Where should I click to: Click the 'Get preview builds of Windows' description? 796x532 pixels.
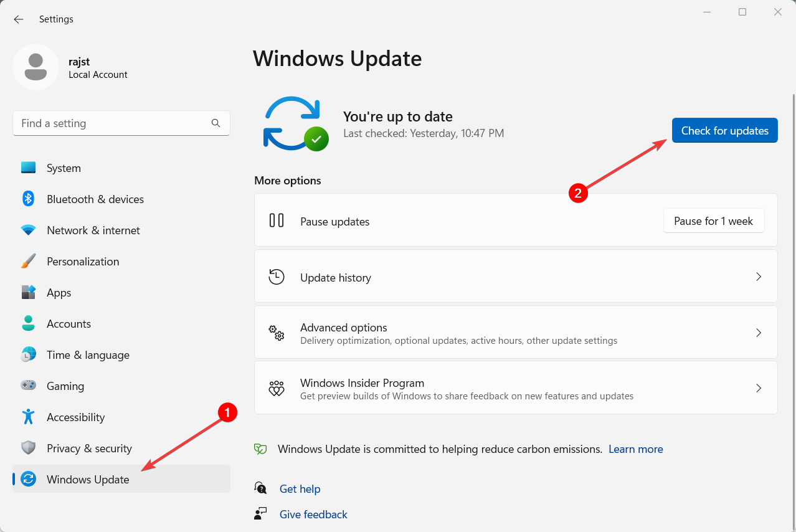point(467,396)
